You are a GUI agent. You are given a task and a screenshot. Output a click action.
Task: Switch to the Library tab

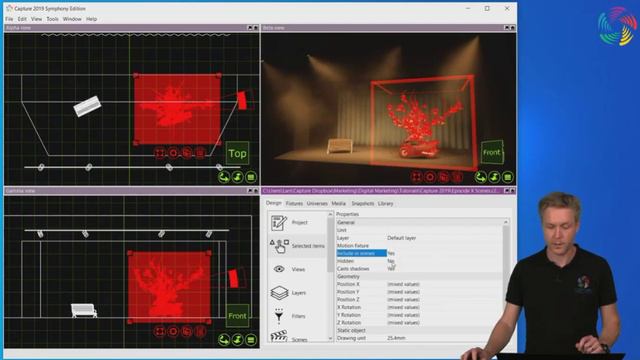[385, 203]
